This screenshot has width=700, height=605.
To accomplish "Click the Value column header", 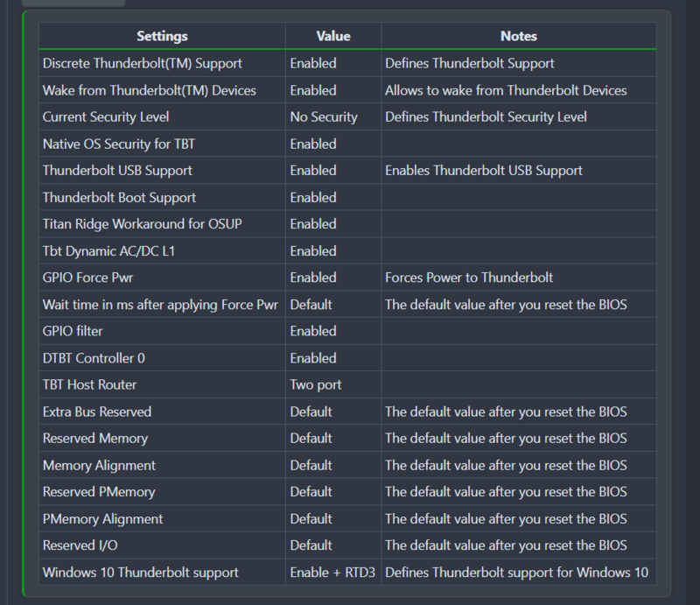I will click(332, 36).
